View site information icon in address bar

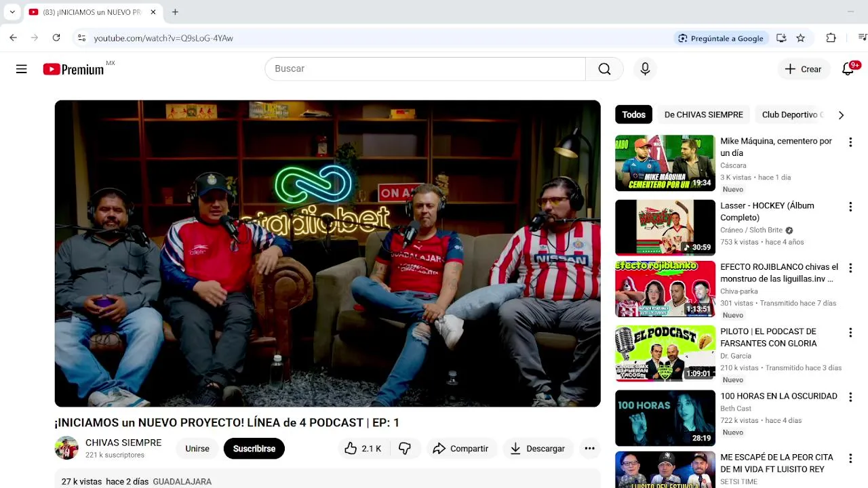(x=81, y=38)
